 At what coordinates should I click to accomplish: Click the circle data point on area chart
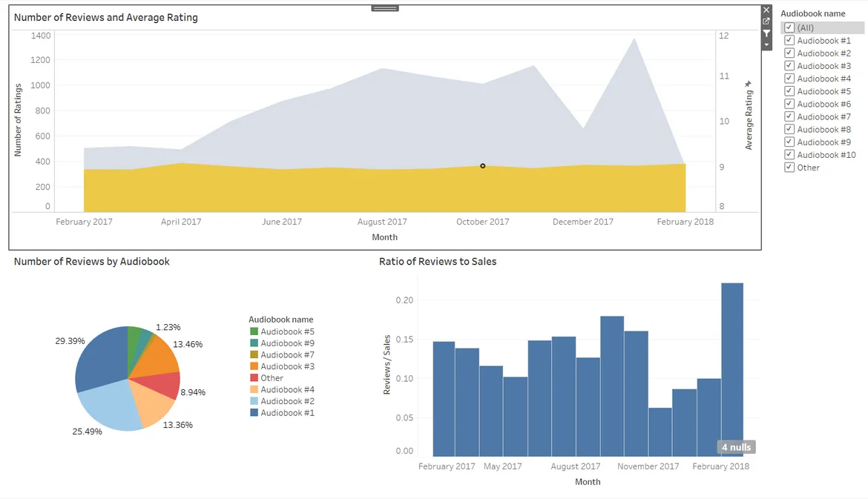point(483,166)
